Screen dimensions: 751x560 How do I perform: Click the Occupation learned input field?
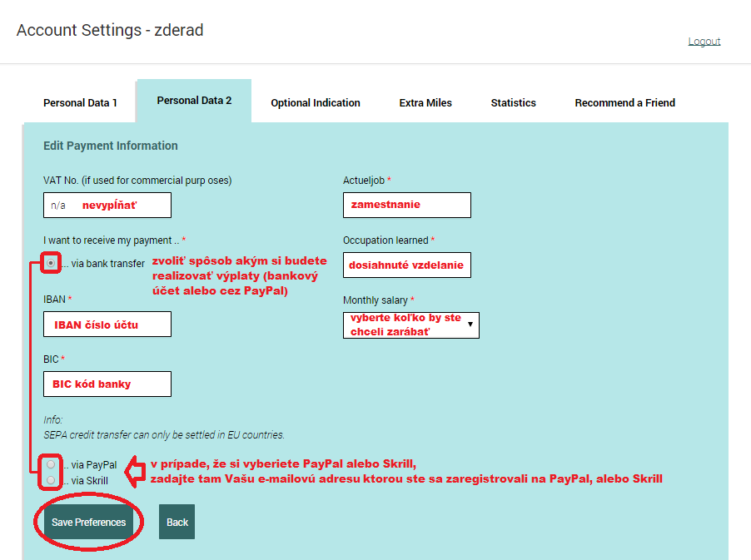[406, 265]
